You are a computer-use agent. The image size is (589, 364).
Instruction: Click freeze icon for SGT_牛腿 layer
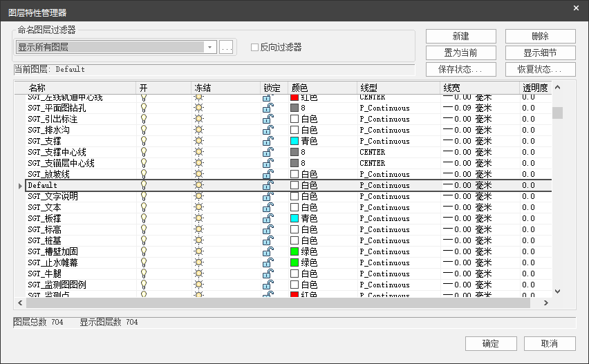199,274
